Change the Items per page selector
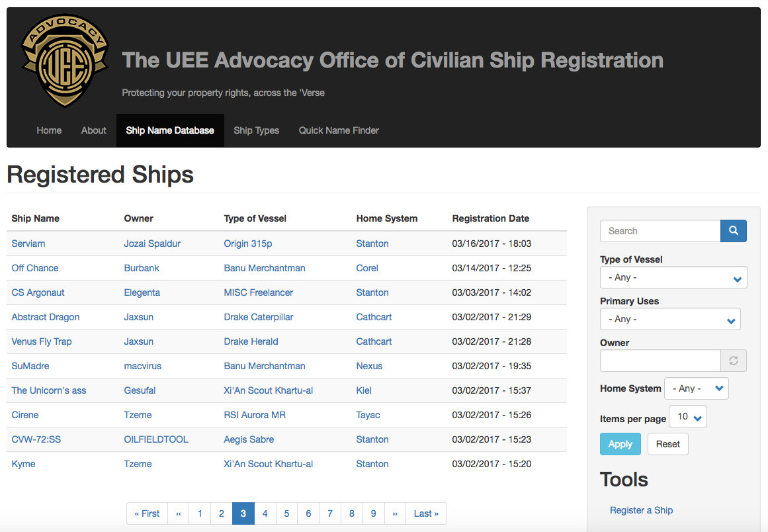The image size is (768, 532). 688,417
